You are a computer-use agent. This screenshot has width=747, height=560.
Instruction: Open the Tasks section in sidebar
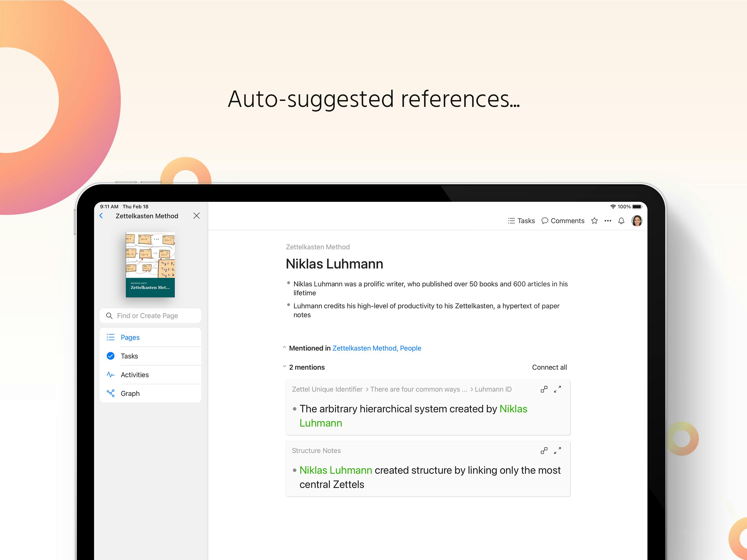150,356
